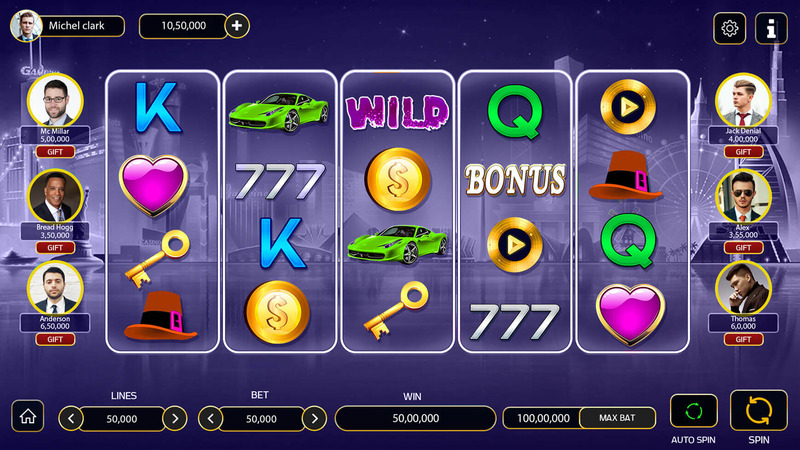Select the green car on the second reel

279,112
